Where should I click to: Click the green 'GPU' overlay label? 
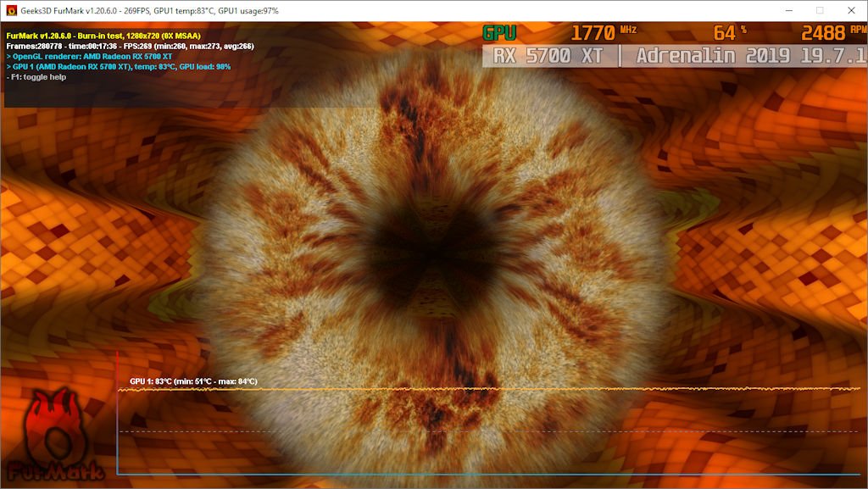[499, 33]
